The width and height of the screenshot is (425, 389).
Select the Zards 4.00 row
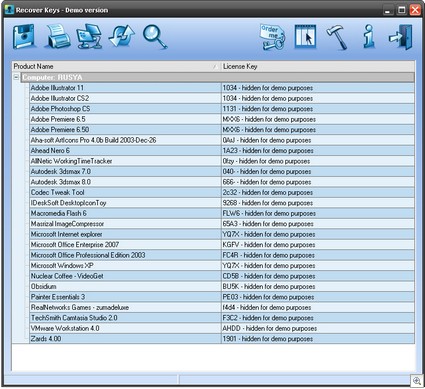tap(222, 339)
